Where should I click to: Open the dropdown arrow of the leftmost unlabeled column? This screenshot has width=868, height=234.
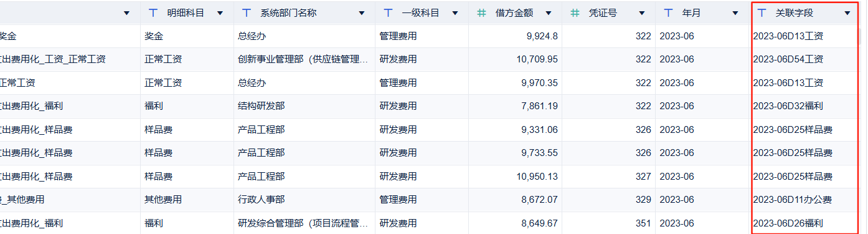(126, 13)
